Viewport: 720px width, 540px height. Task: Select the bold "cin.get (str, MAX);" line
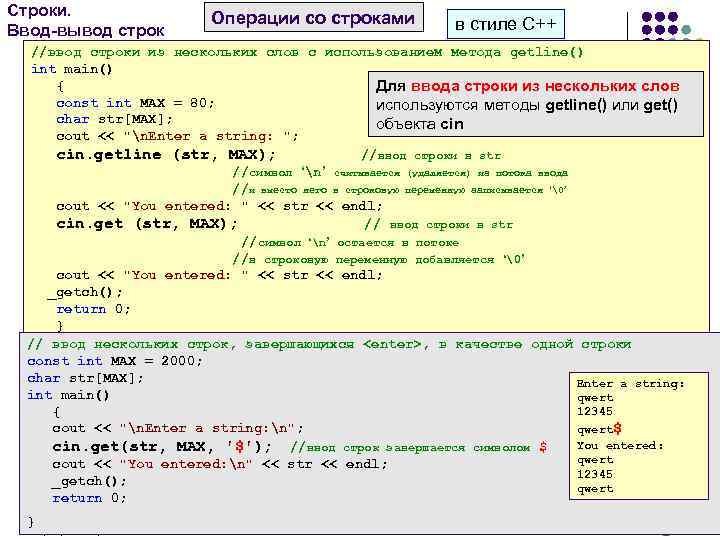147,224
